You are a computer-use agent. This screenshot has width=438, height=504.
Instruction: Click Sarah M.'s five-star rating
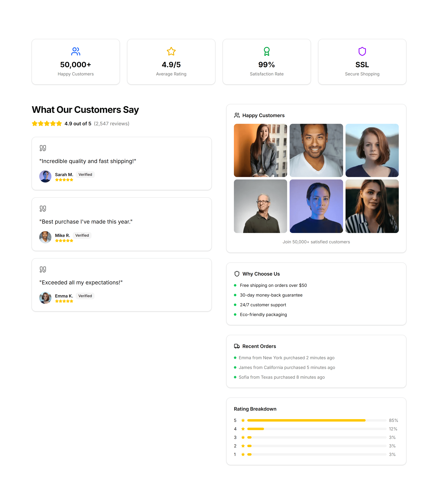coord(64,180)
